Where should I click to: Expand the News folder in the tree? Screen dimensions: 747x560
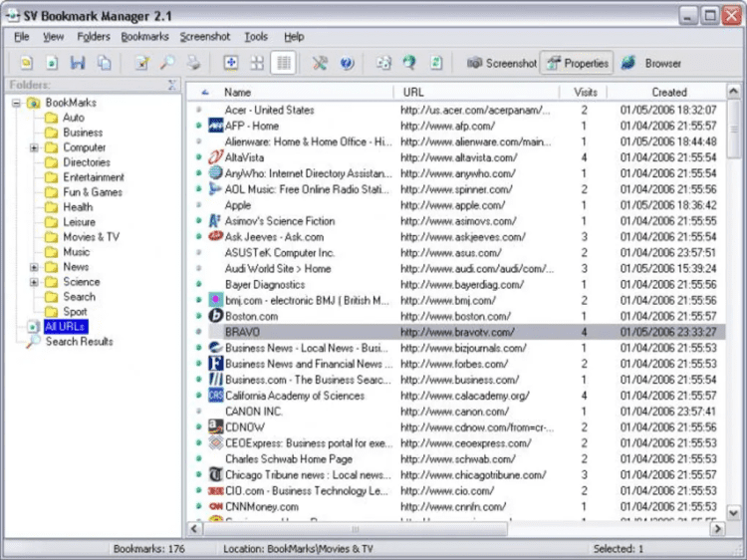pos(35,267)
